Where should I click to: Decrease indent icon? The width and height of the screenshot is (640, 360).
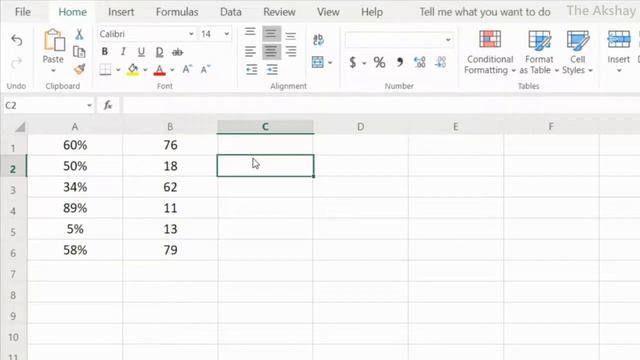(251, 69)
